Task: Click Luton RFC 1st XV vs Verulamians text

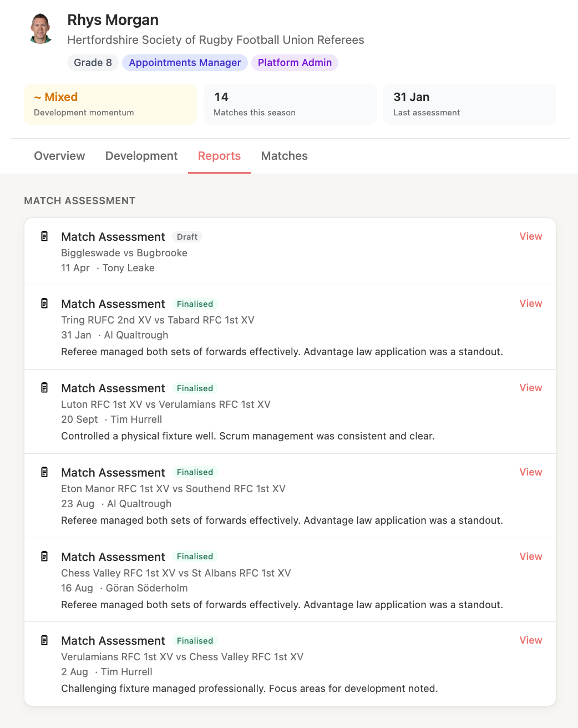Action: pos(166,405)
